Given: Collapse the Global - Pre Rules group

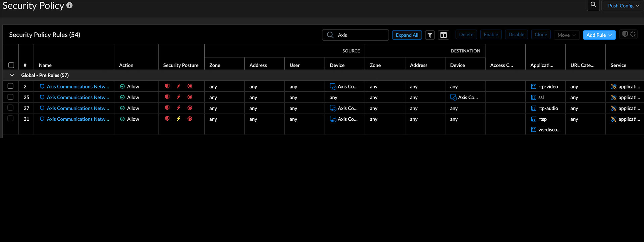Looking at the screenshot, I should click(x=12, y=75).
